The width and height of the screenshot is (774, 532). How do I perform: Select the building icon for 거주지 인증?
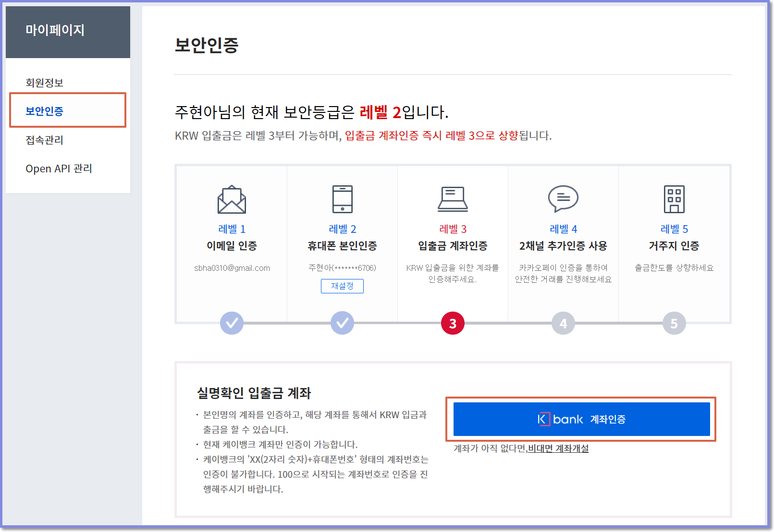[x=674, y=199]
